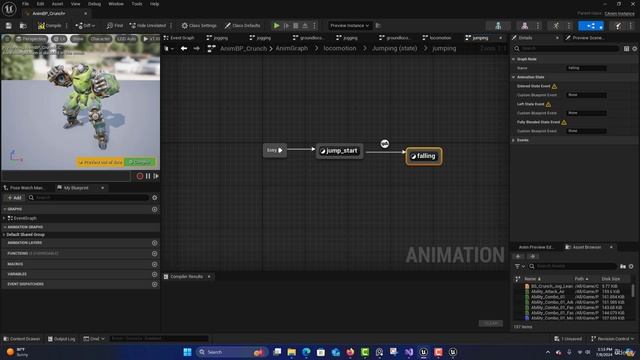The image size is (640, 360).
Task: Select the highlighted Blueprint mode icon
Action: point(590,26)
